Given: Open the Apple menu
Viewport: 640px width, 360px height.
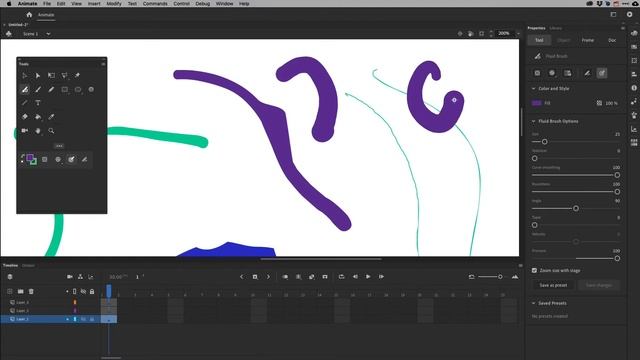Looking at the screenshot, I should pos(9,4).
